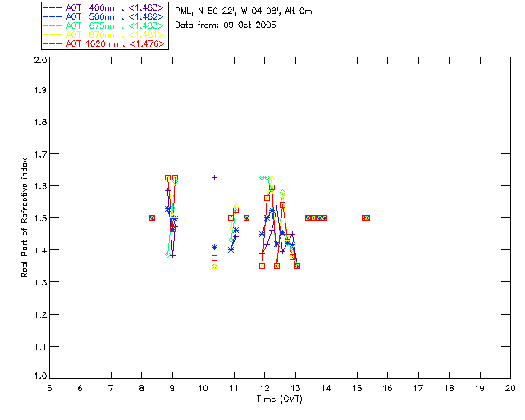The width and height of the screenshot is (525, 420).
Task: Click the legend entry 'AOT 500nm : <1.462>'
Action: coord(103,16)
